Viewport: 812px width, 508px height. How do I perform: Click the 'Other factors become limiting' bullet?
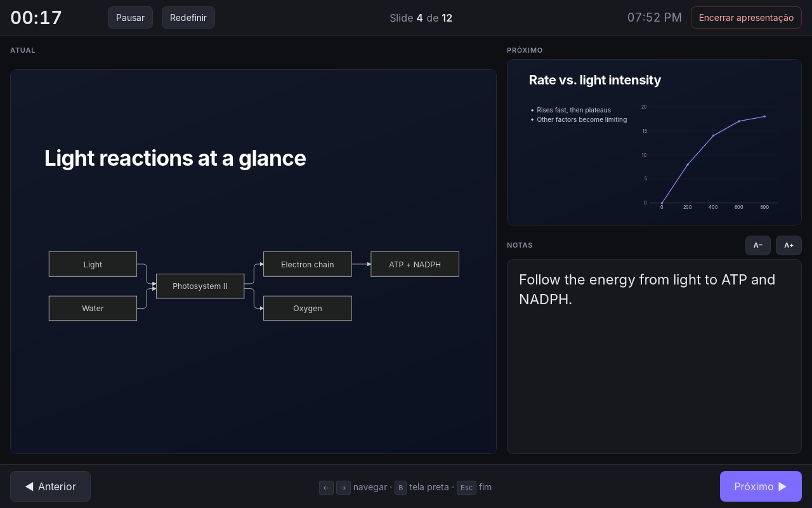click(582, 119)
